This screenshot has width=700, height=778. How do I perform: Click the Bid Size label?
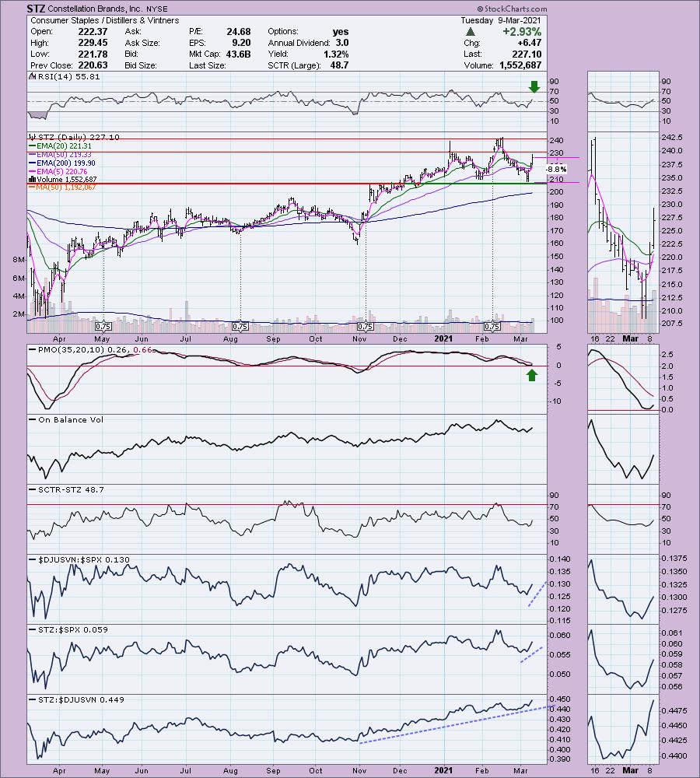(x=141, y=65)
